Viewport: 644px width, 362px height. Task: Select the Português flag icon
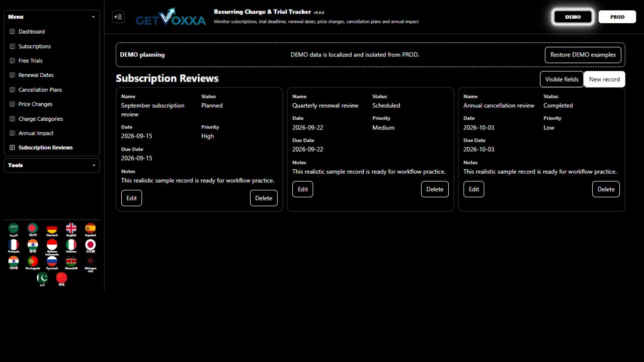(x=33, y=263)
